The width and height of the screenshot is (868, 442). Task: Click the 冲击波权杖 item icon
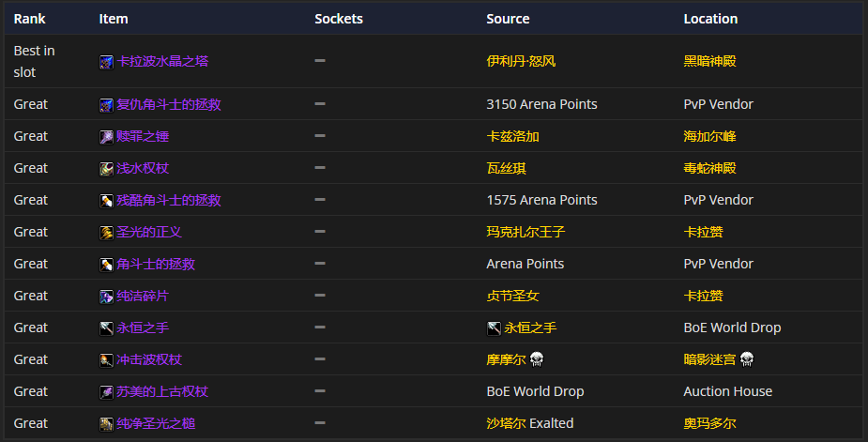click(107, 360)
